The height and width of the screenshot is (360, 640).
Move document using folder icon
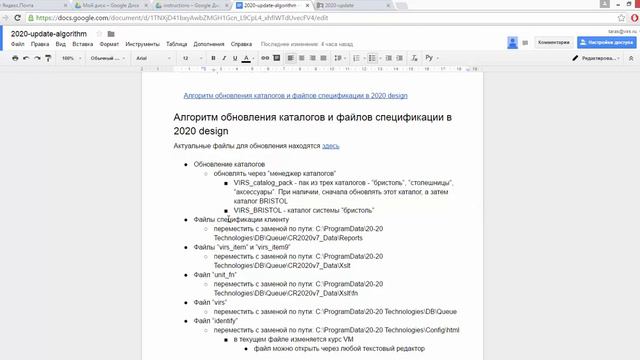click(111, 34)
